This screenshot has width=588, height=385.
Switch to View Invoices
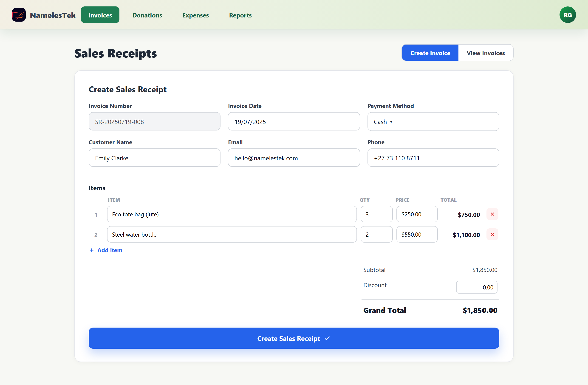pos(486,53)
